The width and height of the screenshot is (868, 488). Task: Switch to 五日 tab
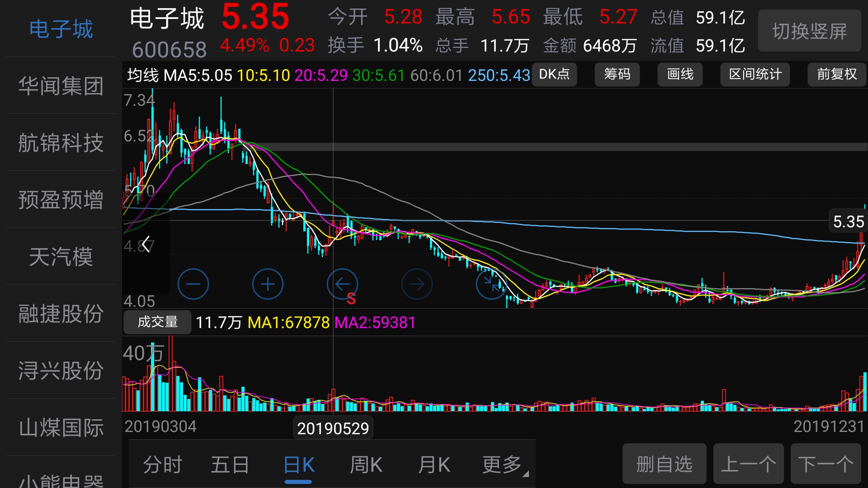pyautogui.click(x=230, y=465)
